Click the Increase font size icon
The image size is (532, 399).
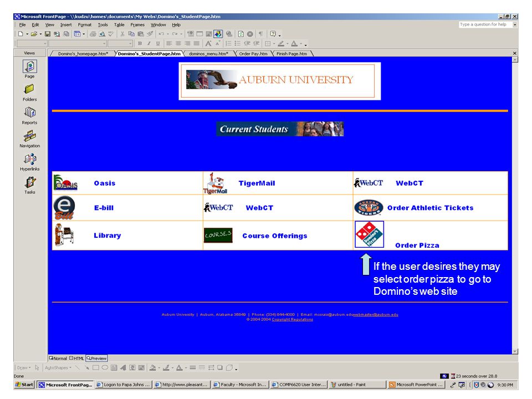[x=208, y=43]
